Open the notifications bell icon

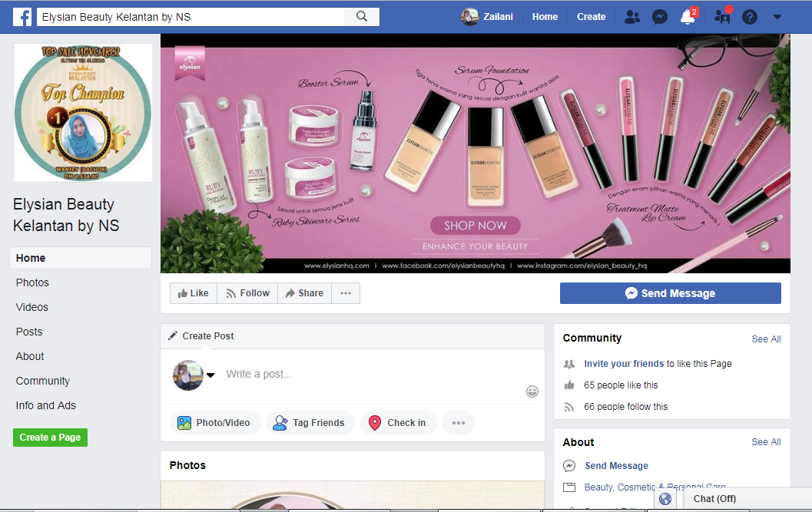pyautogui.click(x=688, y=17)
